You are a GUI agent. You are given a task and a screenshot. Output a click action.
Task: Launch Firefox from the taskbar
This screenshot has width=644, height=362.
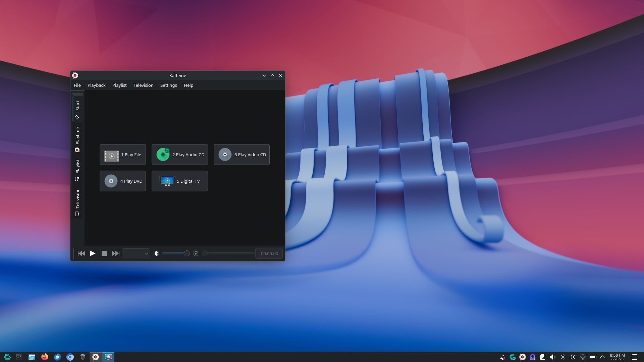(x=45, y=357)
